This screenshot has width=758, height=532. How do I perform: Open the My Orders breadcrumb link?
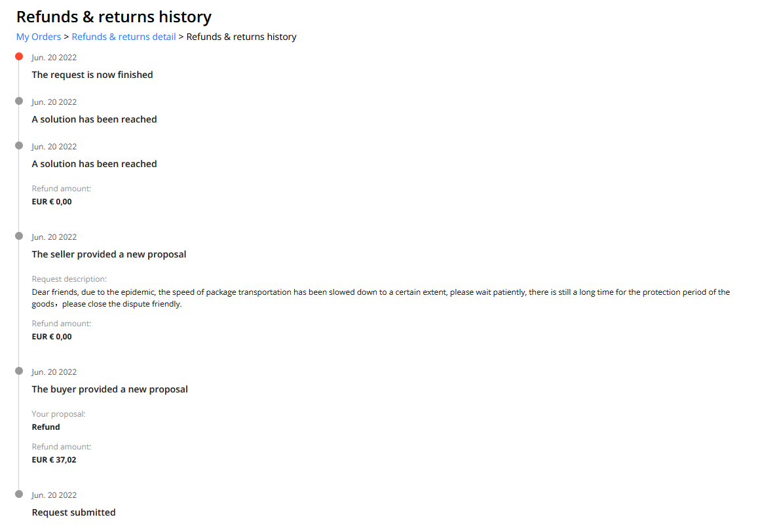(39, 37)
